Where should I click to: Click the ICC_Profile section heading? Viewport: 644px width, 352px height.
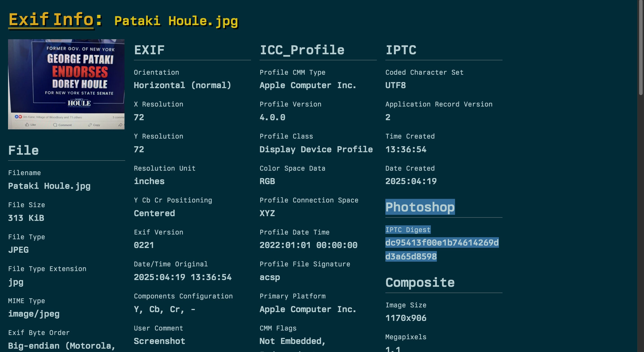(302, 50)
